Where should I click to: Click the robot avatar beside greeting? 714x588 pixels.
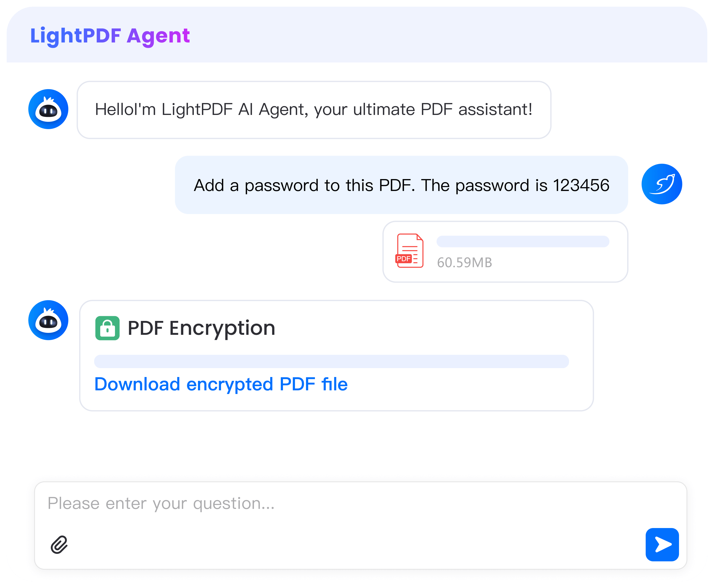[48, 109]
